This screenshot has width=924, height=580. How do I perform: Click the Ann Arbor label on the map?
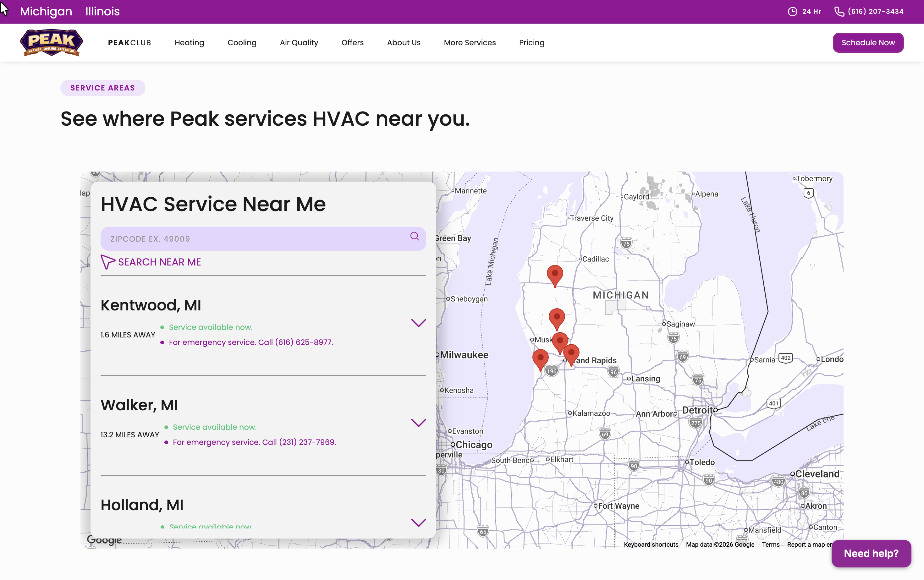[x=655, y=413]
